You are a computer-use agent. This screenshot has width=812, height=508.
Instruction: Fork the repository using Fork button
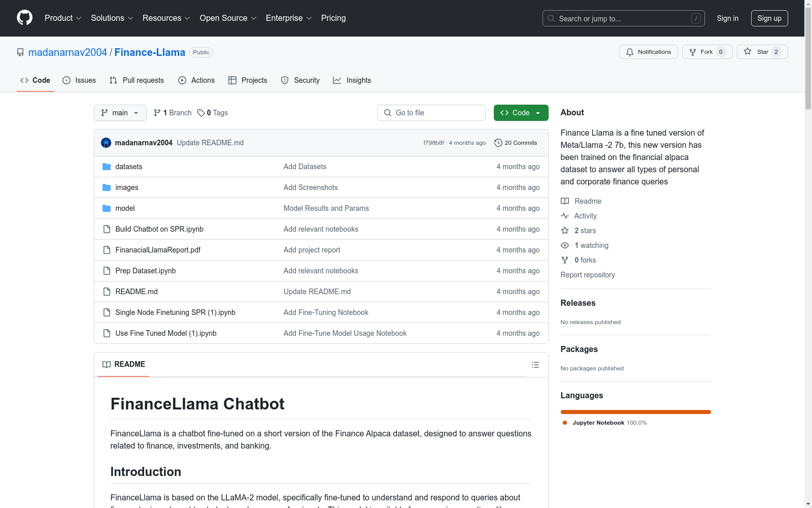pos(707,52)
